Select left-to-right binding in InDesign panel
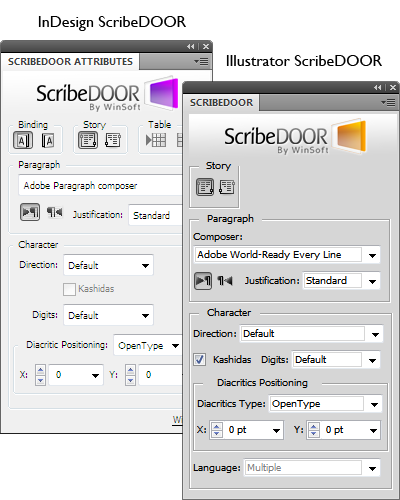The image size is (400, 500). 23,140
